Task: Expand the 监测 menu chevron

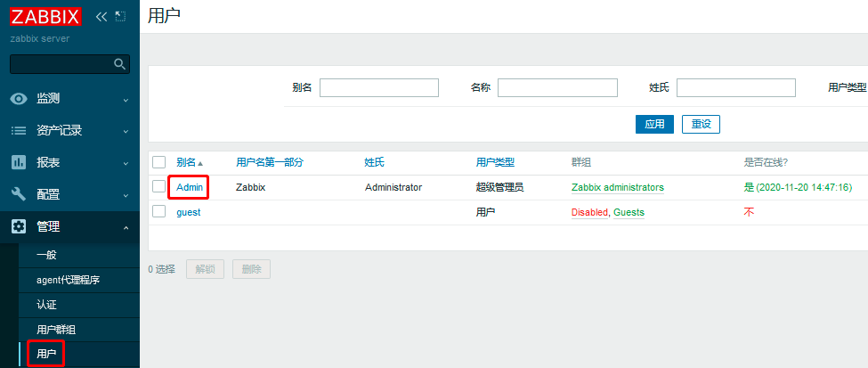Action: pos(126,101)
